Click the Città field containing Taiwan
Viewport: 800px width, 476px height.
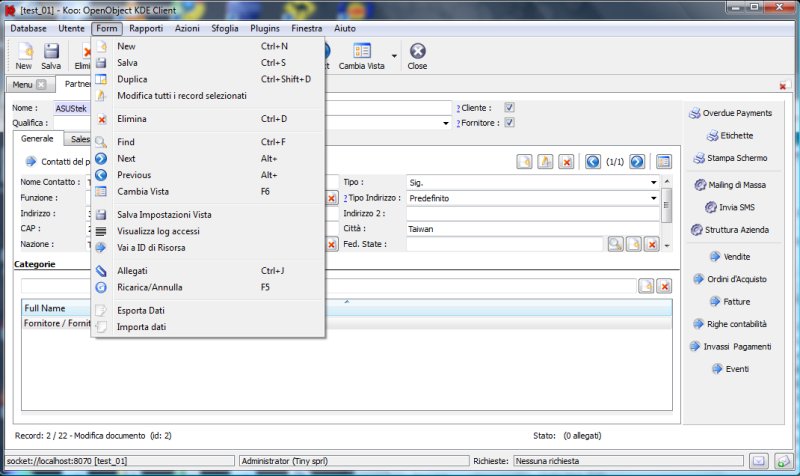(x=530, y=229)
